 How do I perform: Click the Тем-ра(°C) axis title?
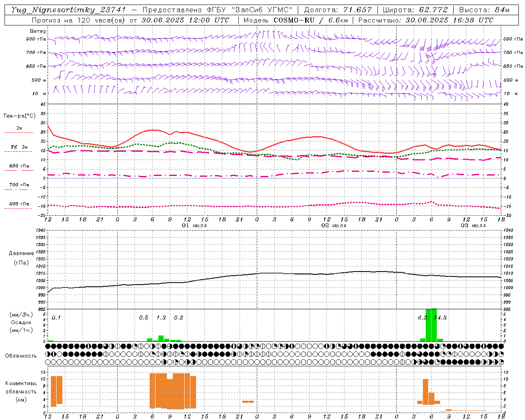click(19, 116)
